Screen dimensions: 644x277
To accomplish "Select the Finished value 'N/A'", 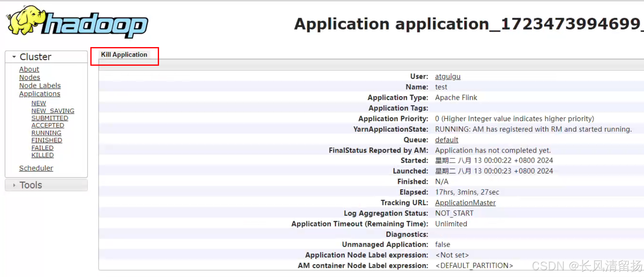I will tap(442, 182).
